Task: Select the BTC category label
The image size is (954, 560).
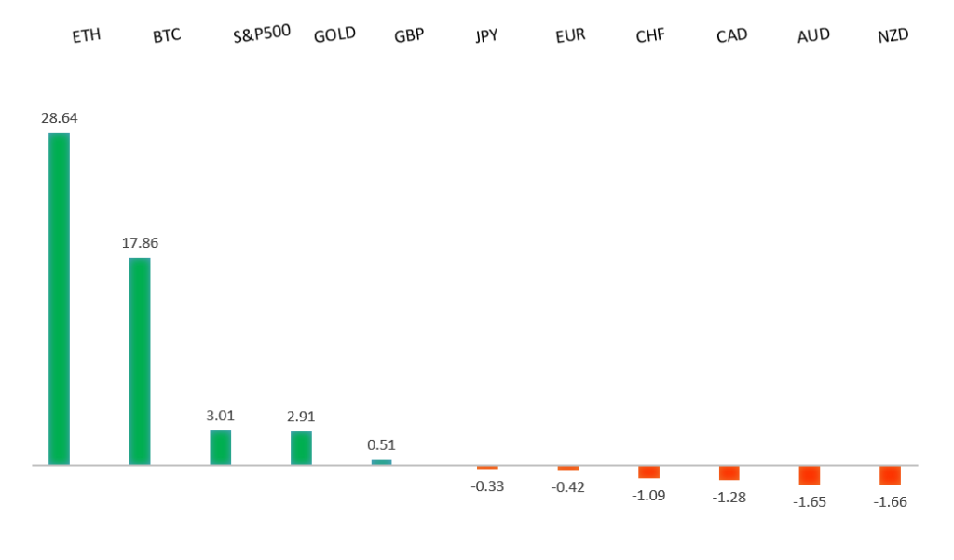Action: (167, 36)
